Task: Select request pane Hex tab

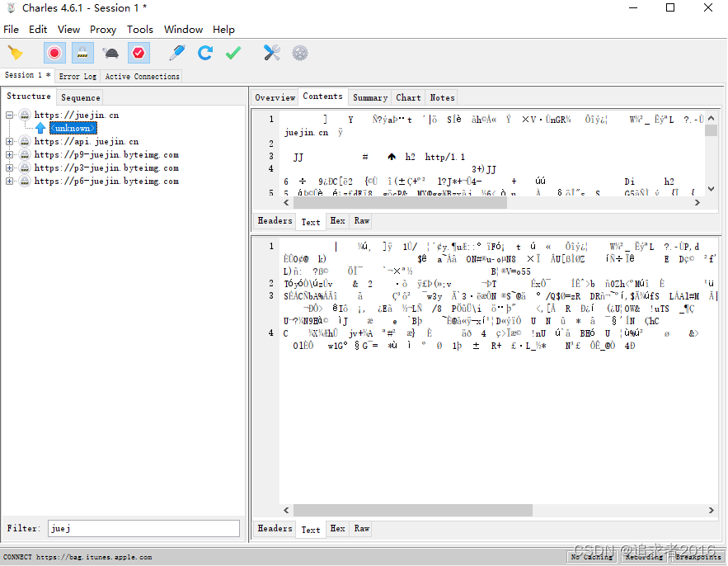Action: (337, 221)
